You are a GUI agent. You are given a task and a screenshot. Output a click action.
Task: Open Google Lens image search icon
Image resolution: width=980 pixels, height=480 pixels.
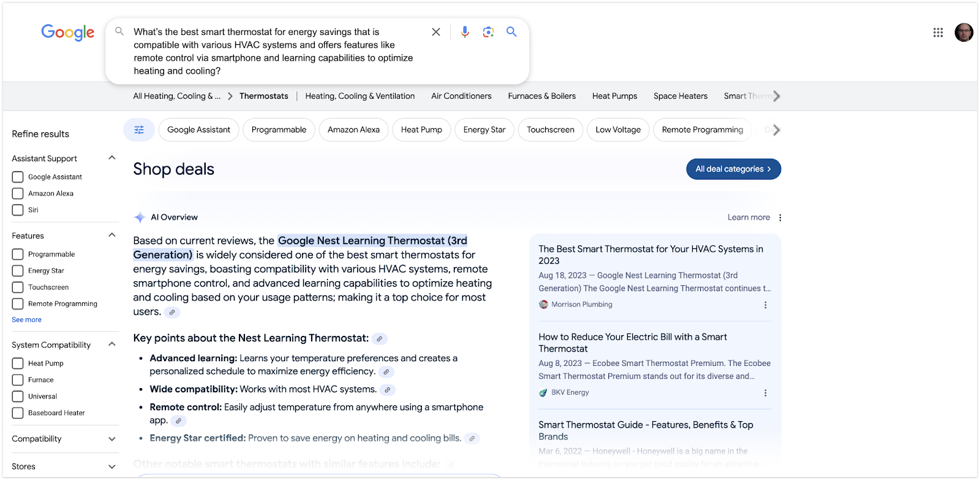488,32
